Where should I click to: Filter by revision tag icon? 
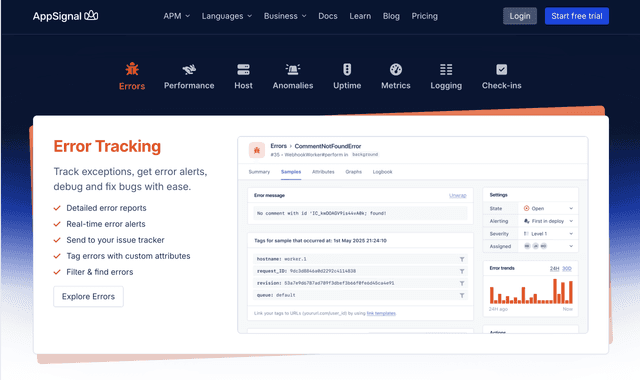tap(462, 283)
